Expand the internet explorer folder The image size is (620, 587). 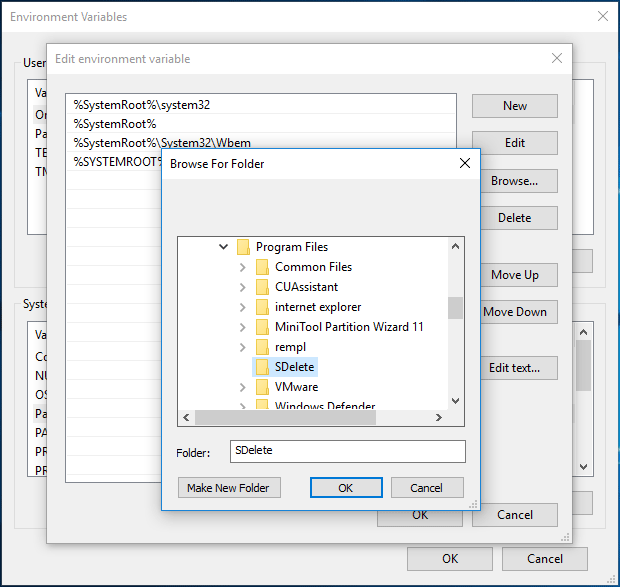pos(242,307)
